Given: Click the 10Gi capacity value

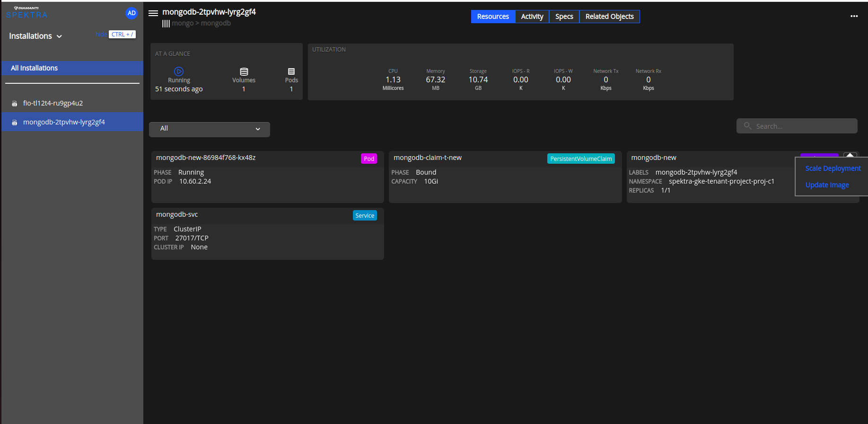Looking at the screenshot, I should point(431,181).
